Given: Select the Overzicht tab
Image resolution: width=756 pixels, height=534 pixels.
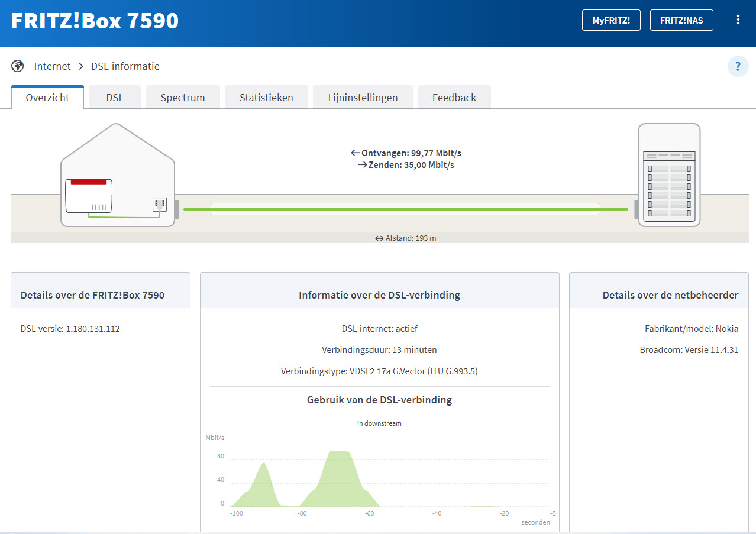Looking at the screenshot, I should point(47,98).
